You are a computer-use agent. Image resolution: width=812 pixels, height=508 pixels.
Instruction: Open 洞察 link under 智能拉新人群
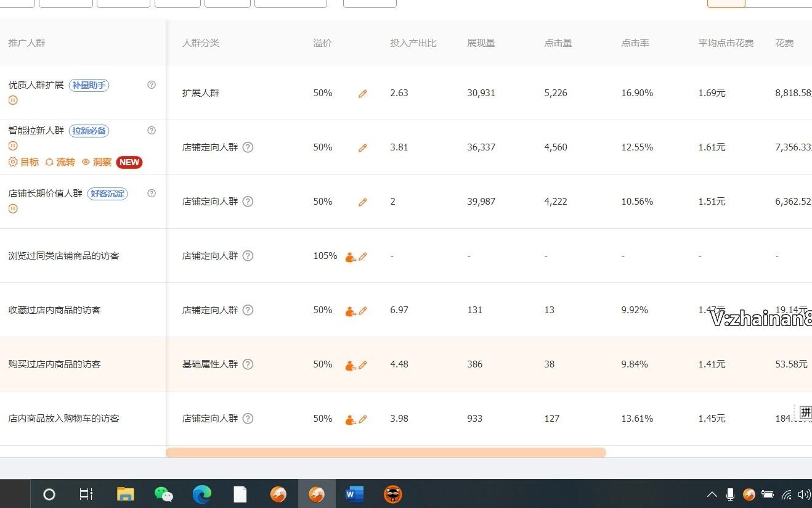coord(97,162)
